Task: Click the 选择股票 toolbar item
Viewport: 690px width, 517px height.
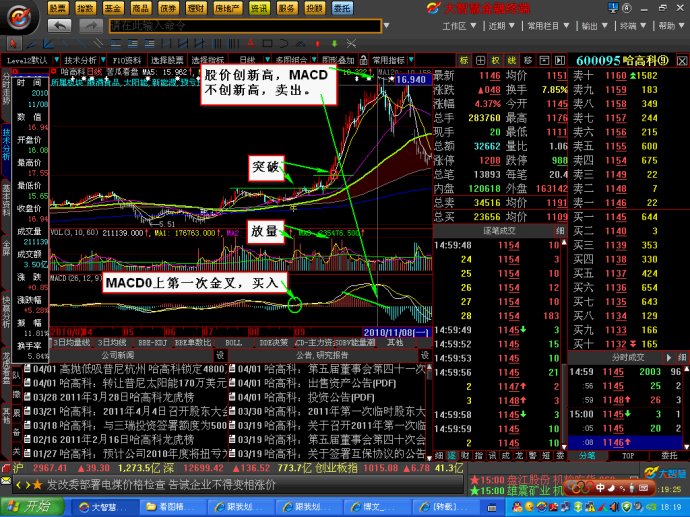Action: tap(167, 60)
